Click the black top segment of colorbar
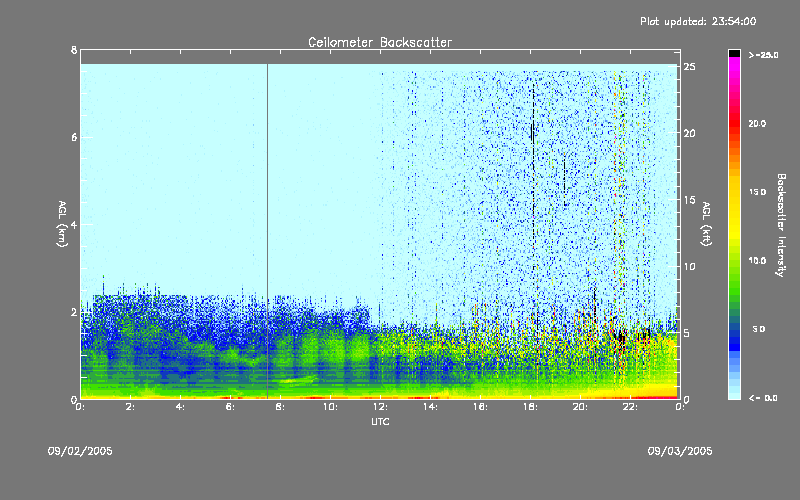The height and width of the screenshot is (500, 800). pyautogui.click(x=734, y=53)
